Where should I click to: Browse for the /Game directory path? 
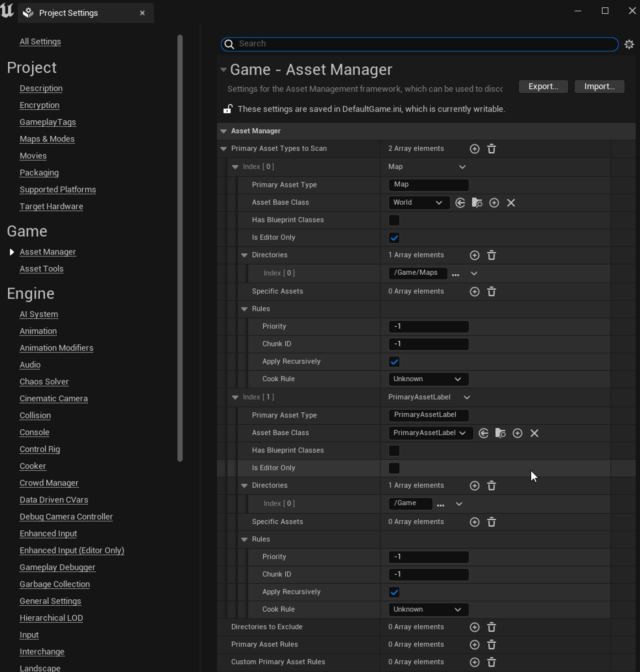click(441, 504)
